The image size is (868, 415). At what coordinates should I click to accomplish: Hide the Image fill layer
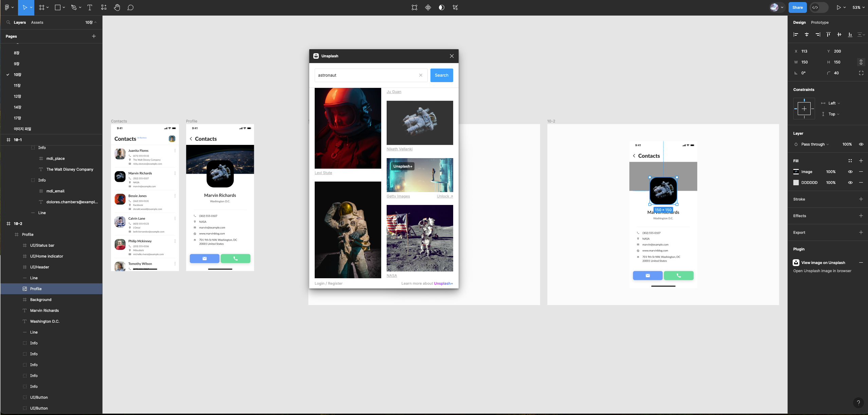click(850, 172)
